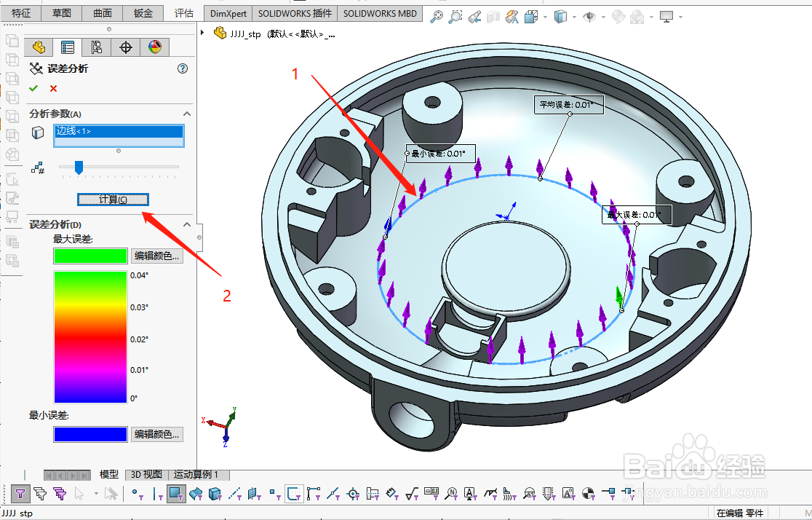This screenshot has height=520, width=812.
Task: Click the green 最大误差 color swatch
Action: tap(91, 256)
